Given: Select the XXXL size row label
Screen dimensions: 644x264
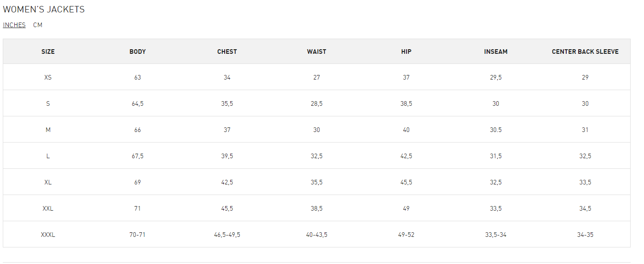Looking at the screenshot, I should pyautogui.click(x=48, y=235).
